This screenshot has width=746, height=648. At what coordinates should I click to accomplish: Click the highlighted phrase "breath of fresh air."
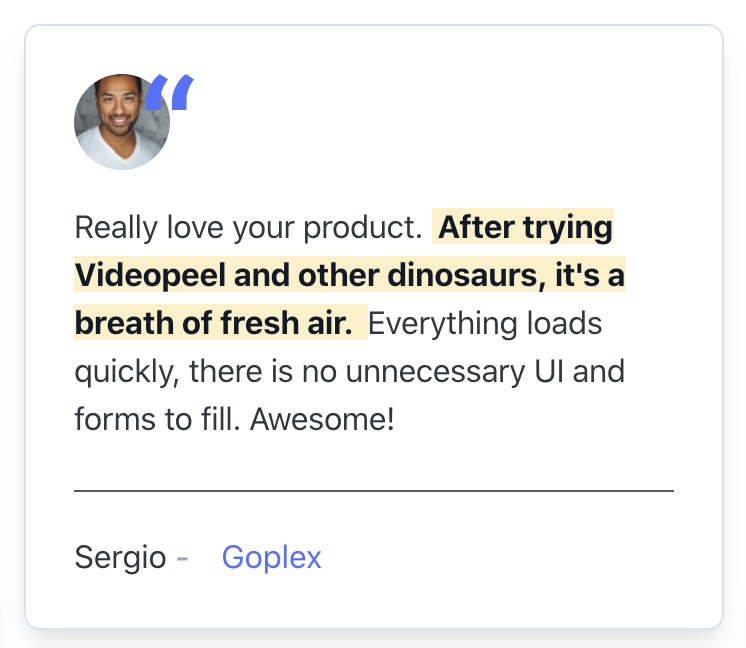click(x=213, y=323)
